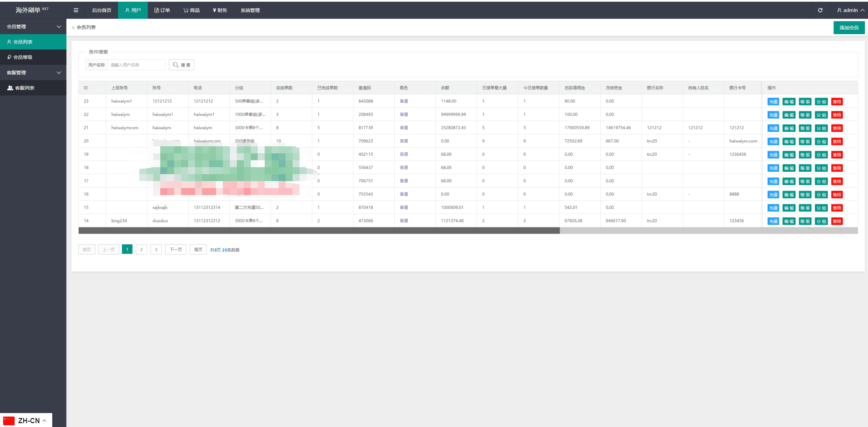Open 客服列表 in the sidebar
Viewport: 868px width, 427px height.
pos(24,88)
